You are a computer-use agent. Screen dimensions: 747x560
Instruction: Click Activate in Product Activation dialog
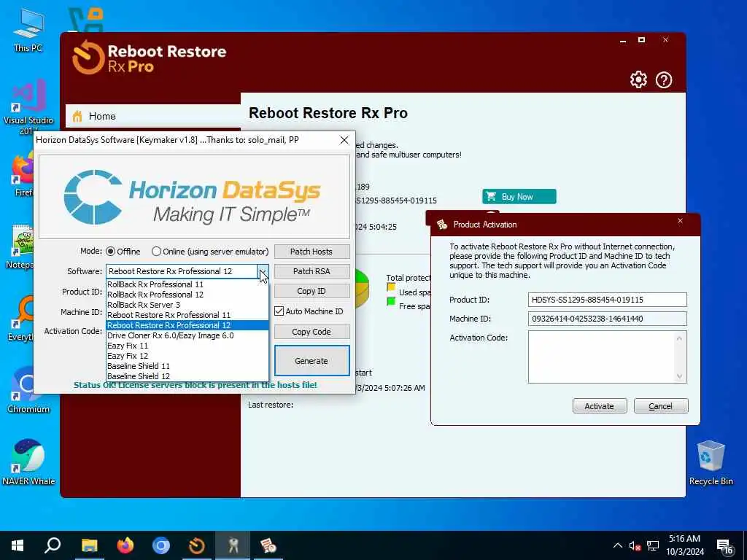[x=600, y=406]
